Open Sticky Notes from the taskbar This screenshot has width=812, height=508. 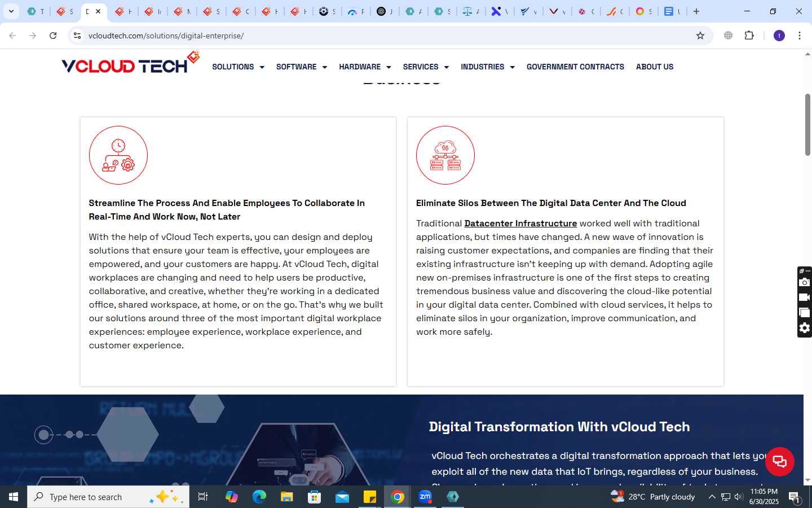370,497
